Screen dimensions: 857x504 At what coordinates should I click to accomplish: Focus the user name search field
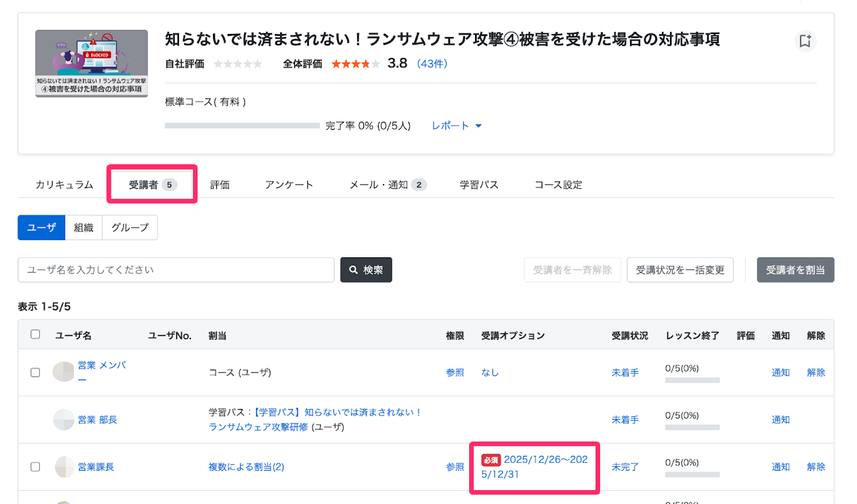[176, 270]
